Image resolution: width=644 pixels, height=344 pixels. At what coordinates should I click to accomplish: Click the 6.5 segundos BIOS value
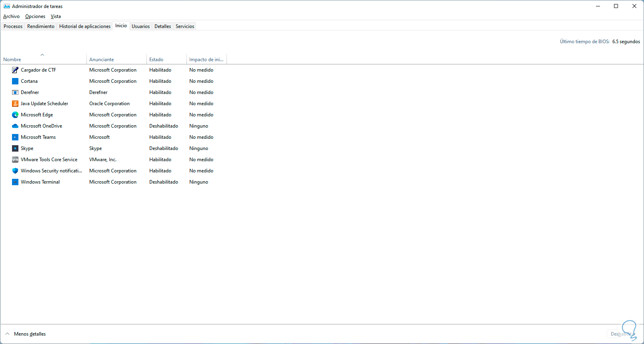point(626,42)
